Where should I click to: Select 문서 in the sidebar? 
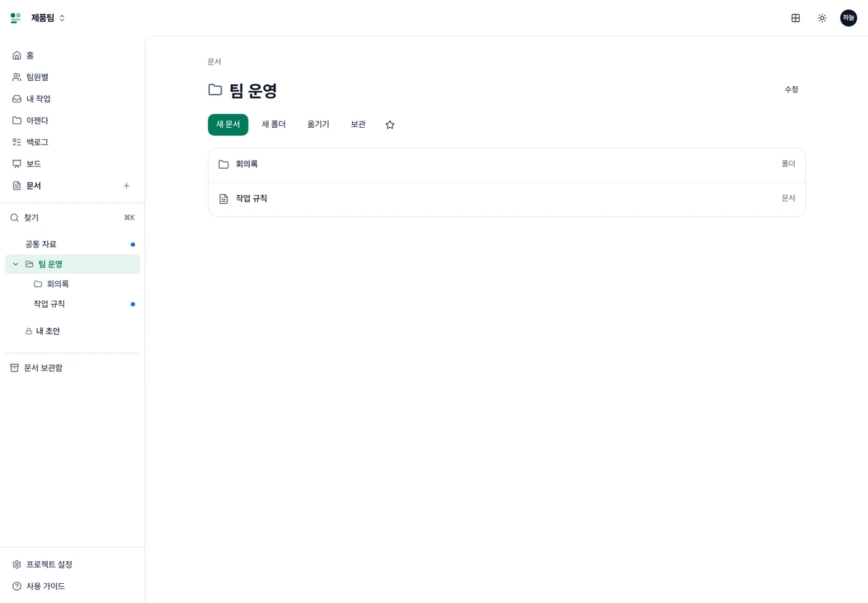click(62, 185)
